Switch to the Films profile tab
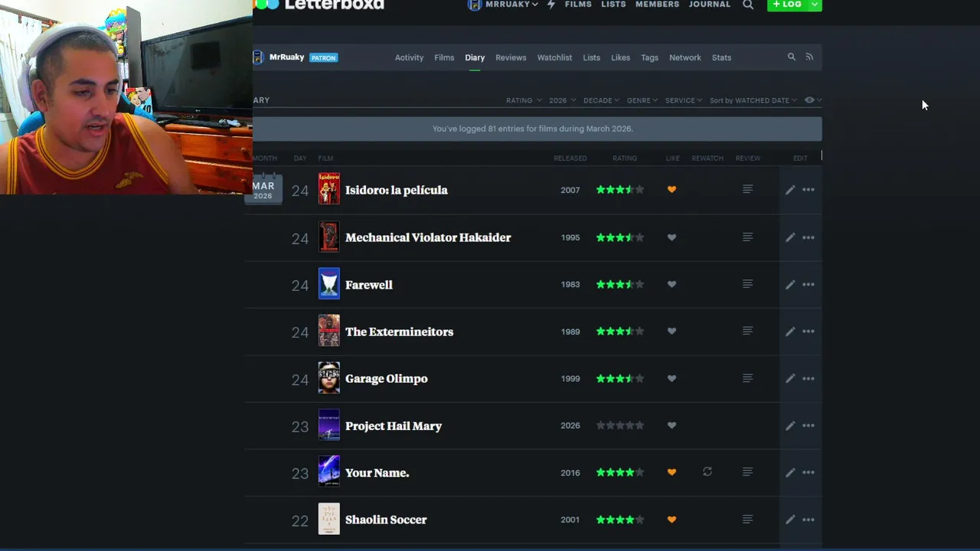Image resolution: width=980 pixels, height=551 pixels. [x=444, y=57]
